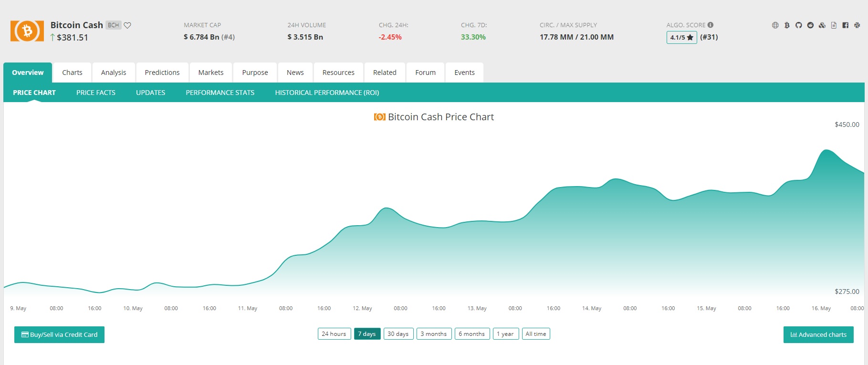The height and width of the screenshot is (365, 868).
Task: Open the block explorer cubes icon
Action: coord(822,25)
